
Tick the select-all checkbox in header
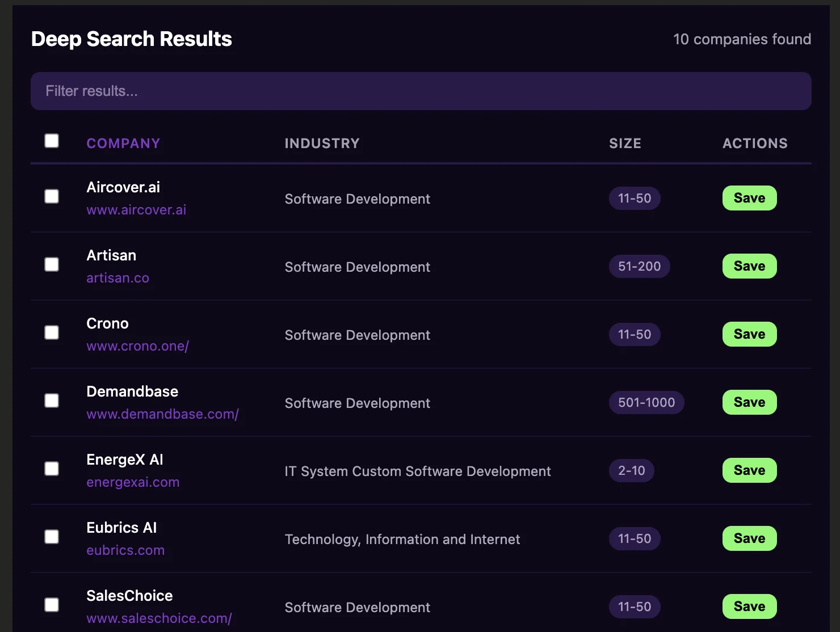(x=52, y=141)
